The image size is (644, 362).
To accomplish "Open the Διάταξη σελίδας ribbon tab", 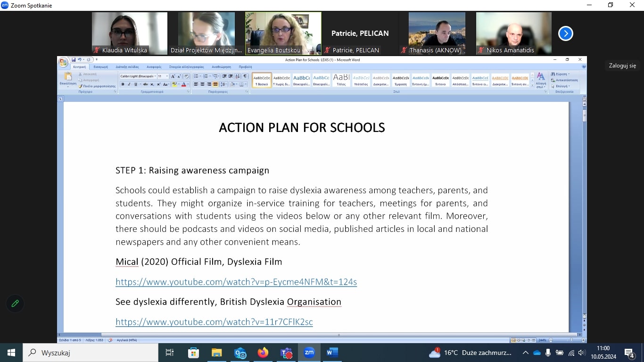I will click(x=127, y=67).
